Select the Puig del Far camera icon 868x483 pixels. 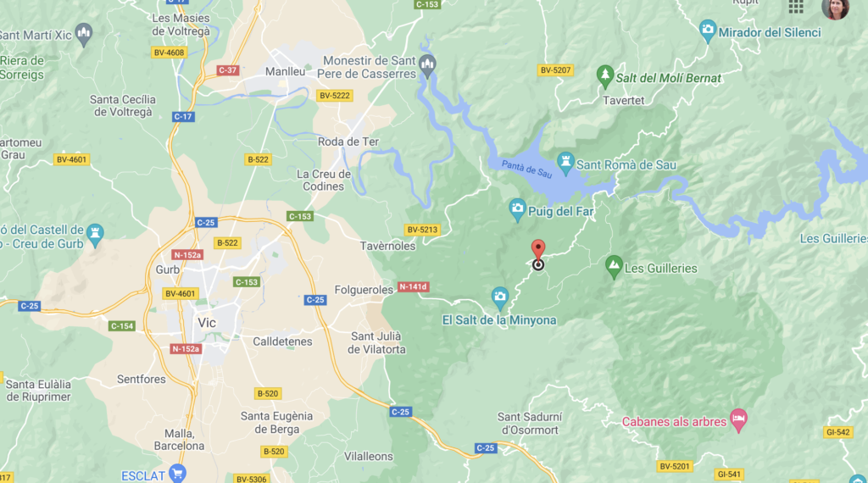click(517, 210)
